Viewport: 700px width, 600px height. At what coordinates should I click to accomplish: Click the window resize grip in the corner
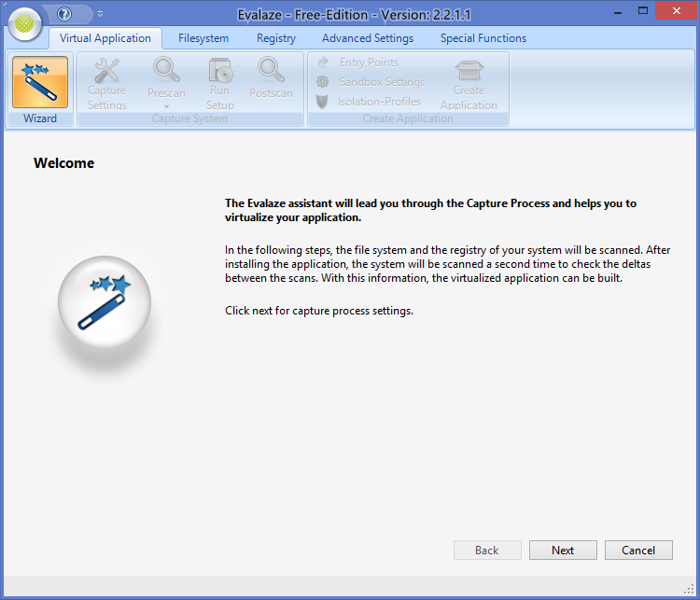(x=690, y=590)
